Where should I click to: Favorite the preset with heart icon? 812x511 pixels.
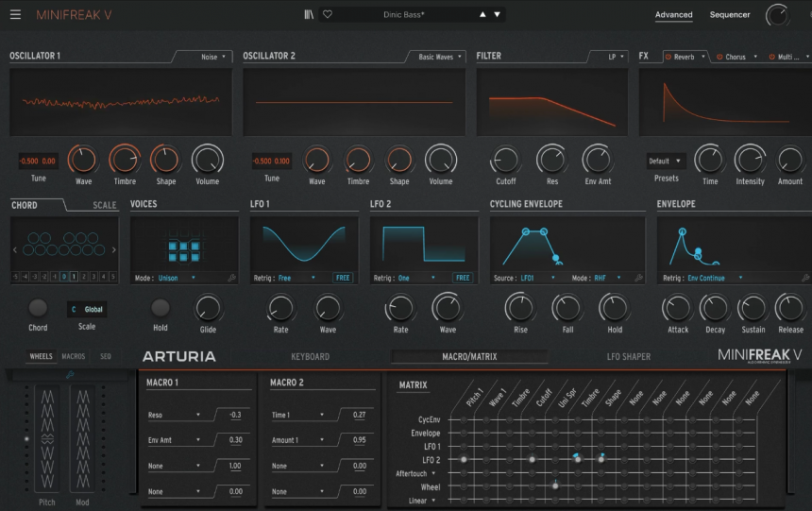click(x=328, y=14)
